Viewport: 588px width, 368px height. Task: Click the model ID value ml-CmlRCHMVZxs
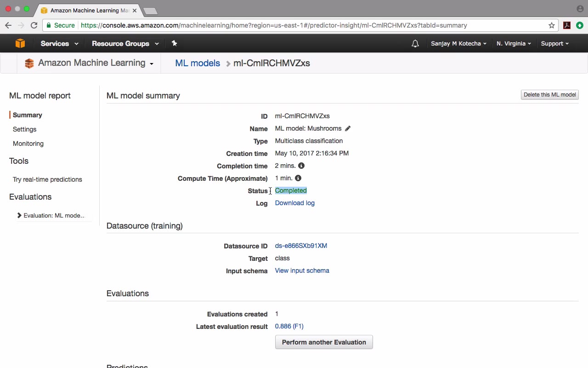click(302, 116)
